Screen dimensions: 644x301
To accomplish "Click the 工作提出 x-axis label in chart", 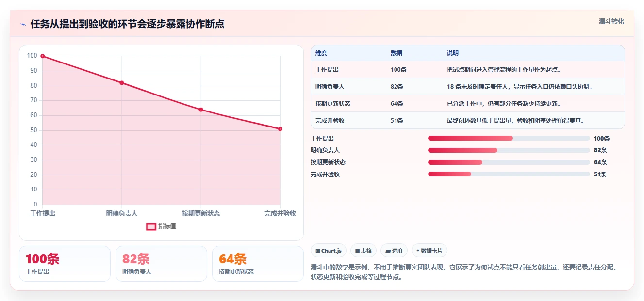I will (43, 213).
